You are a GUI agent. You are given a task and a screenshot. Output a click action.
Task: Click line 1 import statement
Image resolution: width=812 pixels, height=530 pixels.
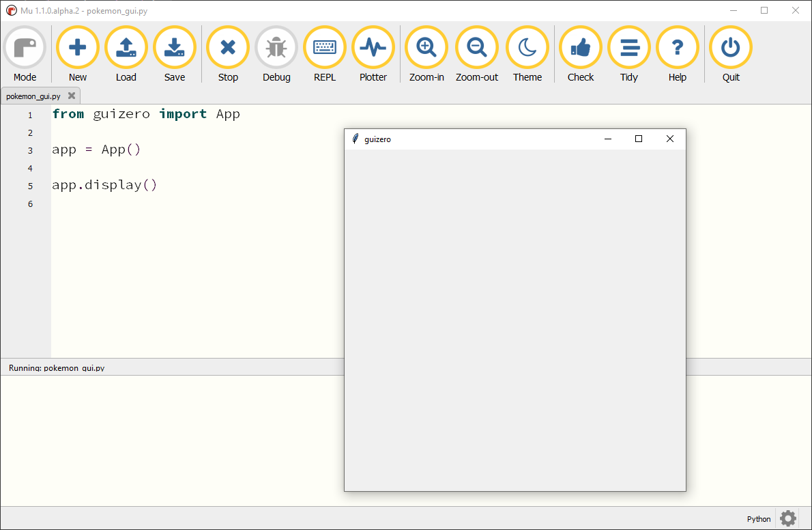146,114
